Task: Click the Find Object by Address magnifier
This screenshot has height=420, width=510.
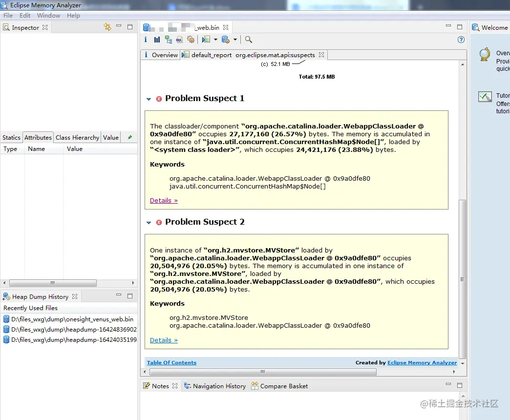Action: tap(249, 40)
